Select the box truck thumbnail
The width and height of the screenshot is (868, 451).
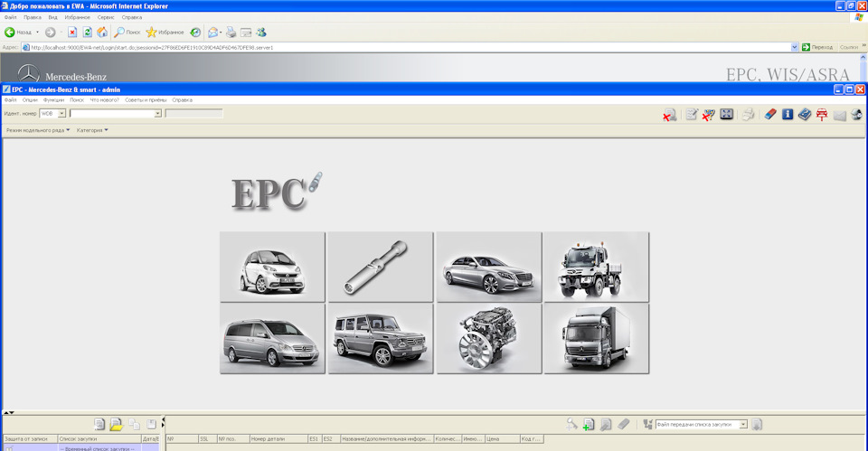[x=596, y=339]
